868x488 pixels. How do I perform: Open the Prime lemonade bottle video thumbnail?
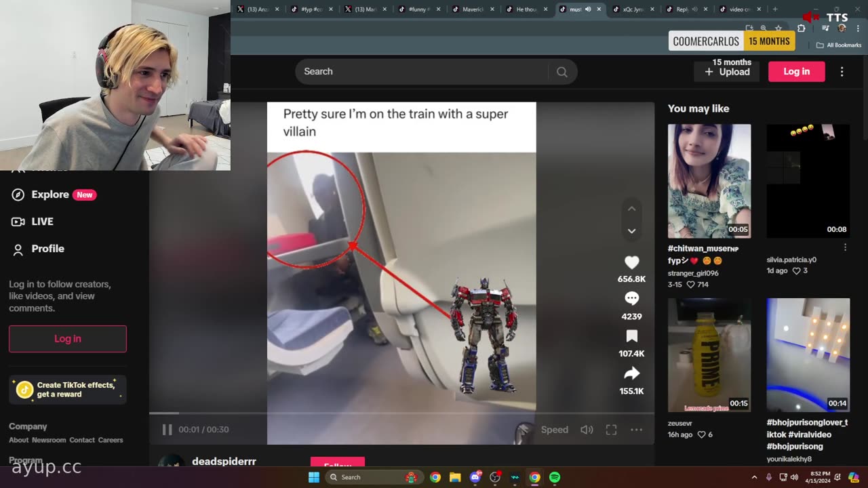coord(709,355)
